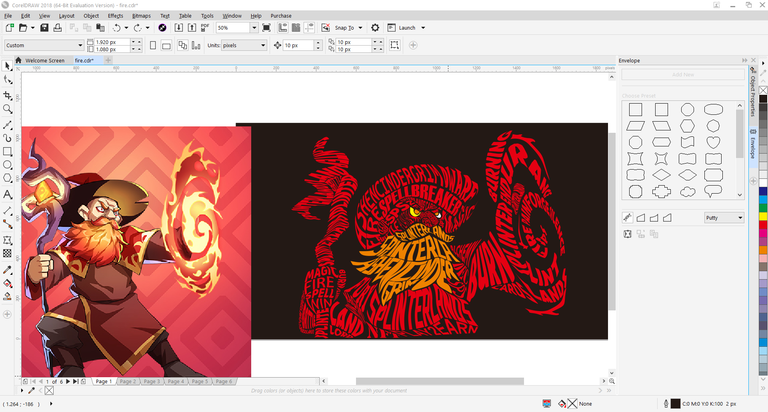Go to next page arrow
768x412 pixels.
[x=68, y=381]
